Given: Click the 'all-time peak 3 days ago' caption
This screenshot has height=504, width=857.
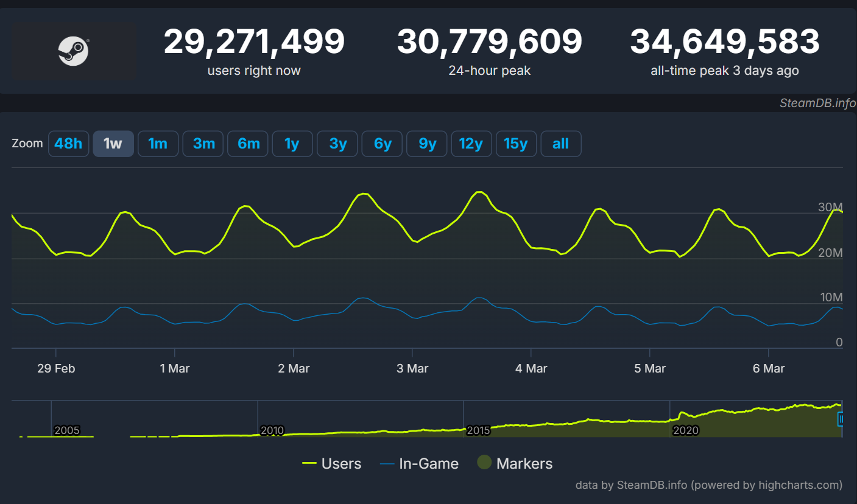Looking at the screenshot, I should pyautogui.click(x=725, y=71).
